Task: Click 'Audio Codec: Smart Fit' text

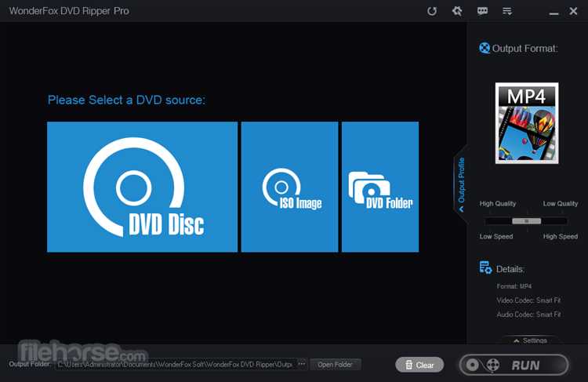Action: coord(528,315)
